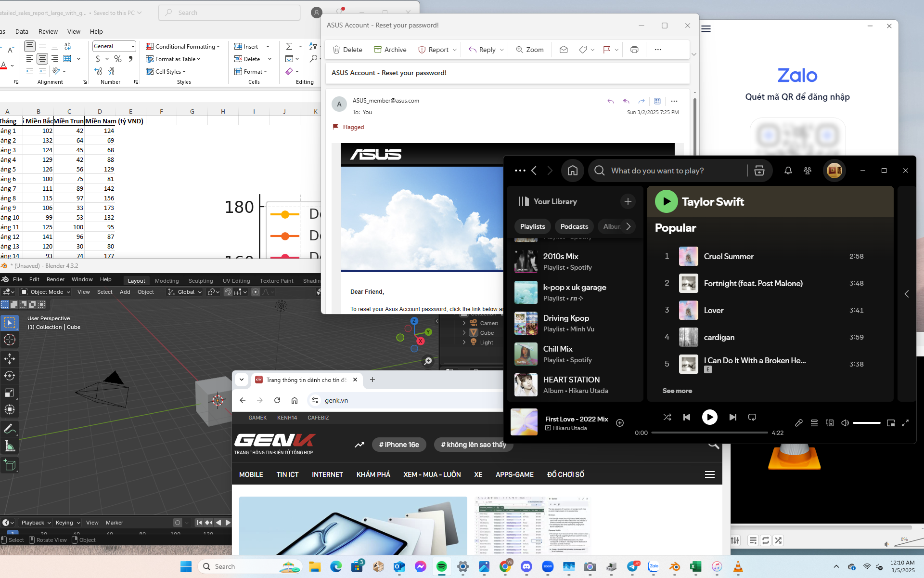Open Blender from the taskbar
The width and height of the screenshot is (924, 578).
(675, 566)
